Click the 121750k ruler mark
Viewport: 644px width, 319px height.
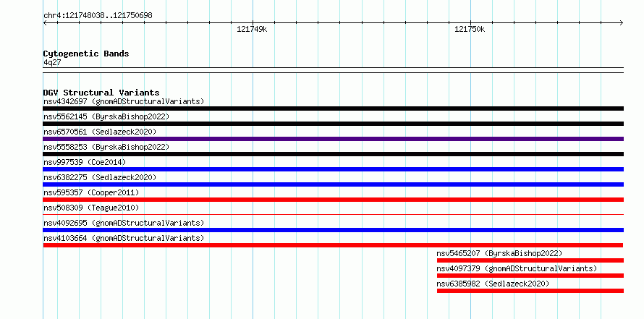470,30
